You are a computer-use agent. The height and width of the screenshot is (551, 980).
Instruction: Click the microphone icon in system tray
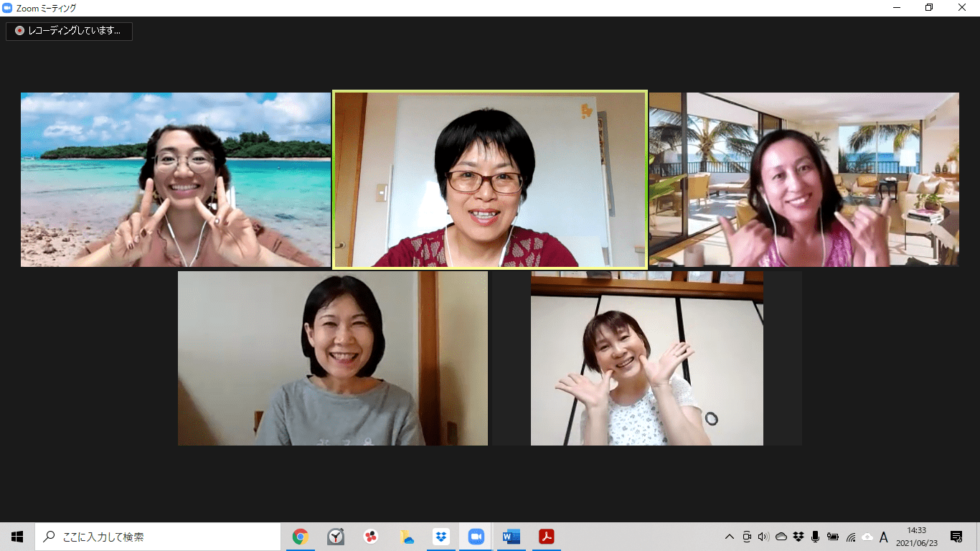pyautogui.click(x=816, y=537)
